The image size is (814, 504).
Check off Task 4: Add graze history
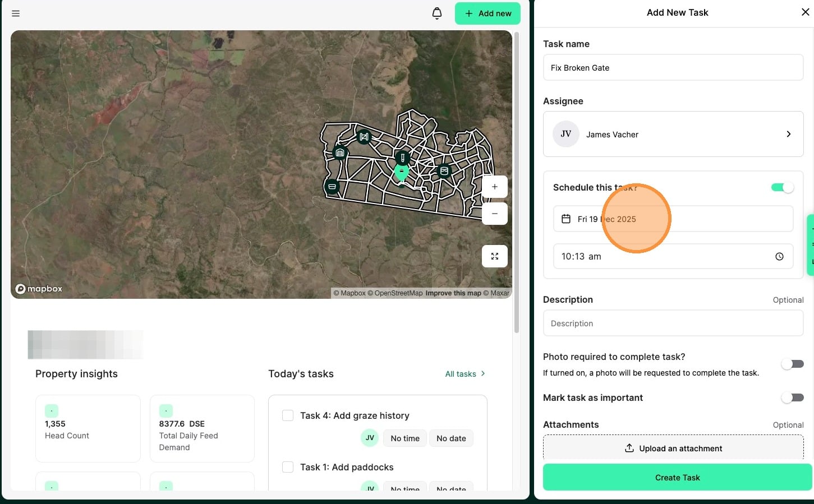point(288,415)
